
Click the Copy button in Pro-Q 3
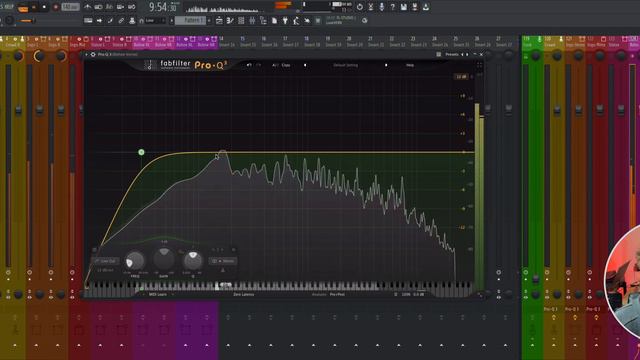pos(286,65)
